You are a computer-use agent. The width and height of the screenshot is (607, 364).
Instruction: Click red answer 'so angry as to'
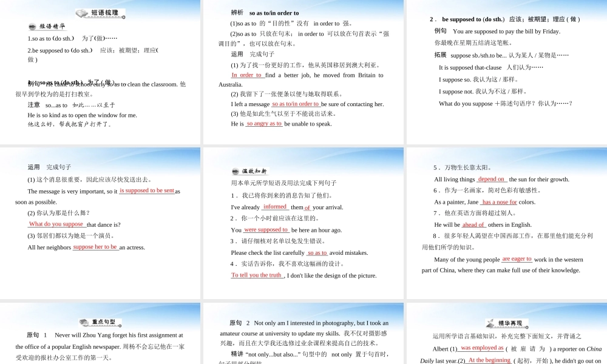tap(263, 124)
